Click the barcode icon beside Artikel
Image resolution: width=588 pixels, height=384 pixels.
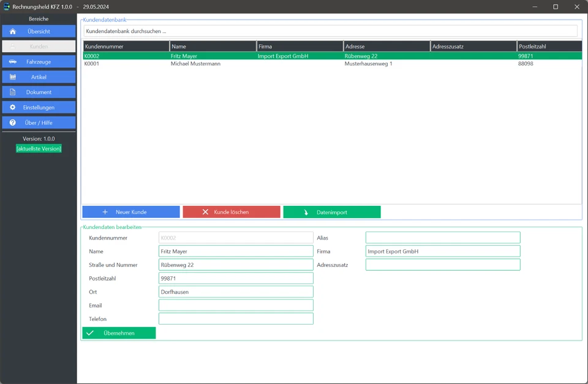(x=13, y=77)
